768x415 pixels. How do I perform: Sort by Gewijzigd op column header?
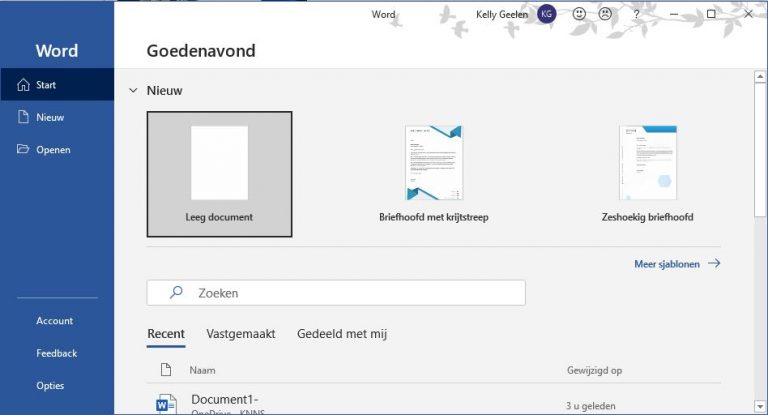tap(594, 370)
